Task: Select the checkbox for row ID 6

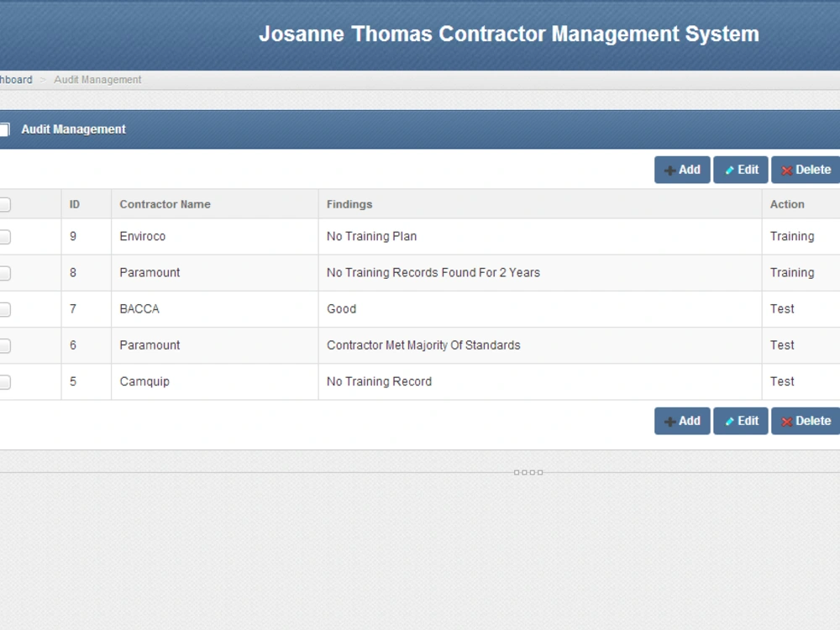Action: 4,345
